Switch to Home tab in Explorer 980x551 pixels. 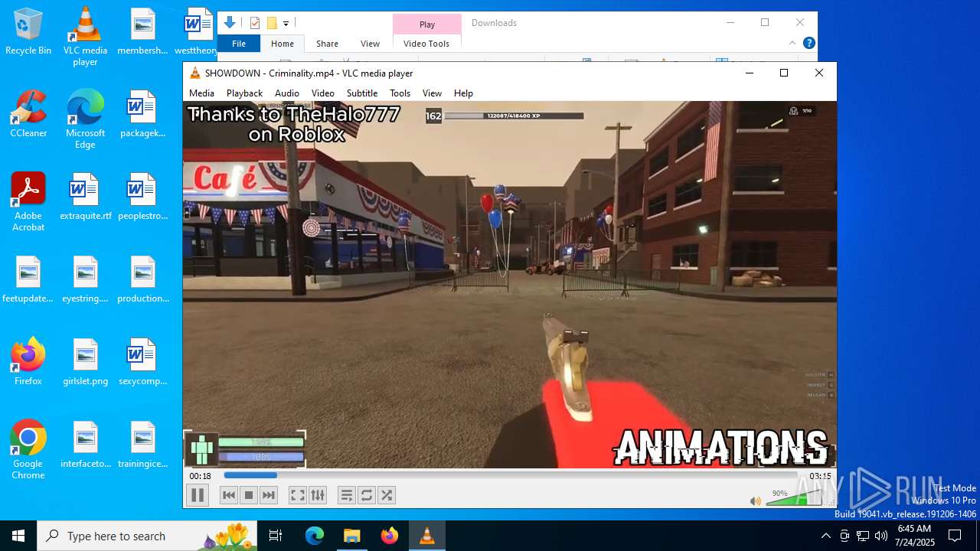pyautogui.click(x=283, y=44)
